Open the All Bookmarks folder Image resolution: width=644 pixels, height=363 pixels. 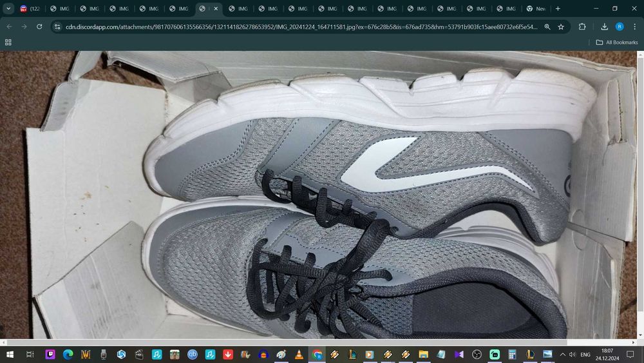(617, 43)
